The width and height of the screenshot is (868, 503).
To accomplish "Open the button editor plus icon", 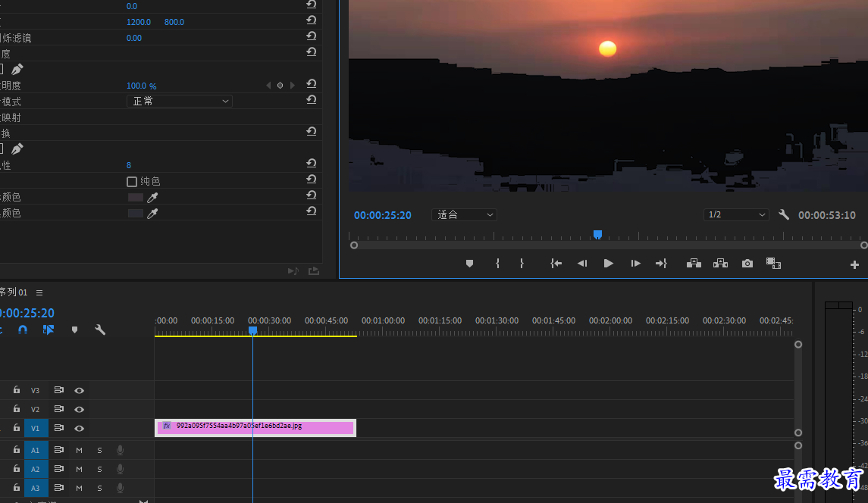I will click(854, 265).
